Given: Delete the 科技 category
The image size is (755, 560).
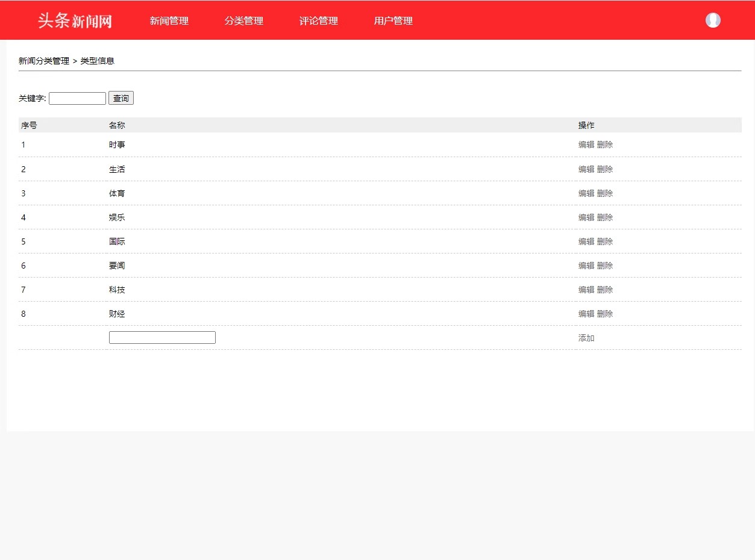Looking at the screenshot, I should click(605, 290).
